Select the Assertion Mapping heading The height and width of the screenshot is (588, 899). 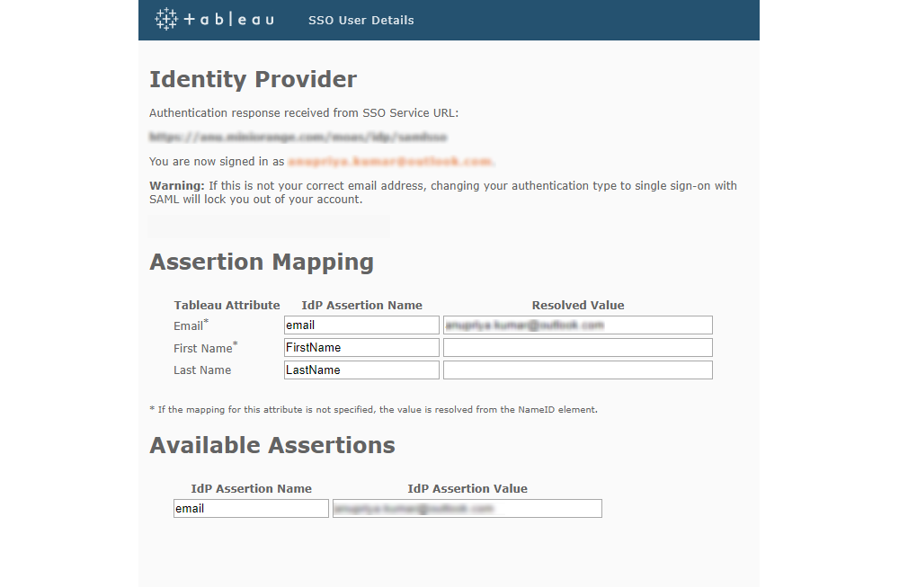(x=262, y=263)
